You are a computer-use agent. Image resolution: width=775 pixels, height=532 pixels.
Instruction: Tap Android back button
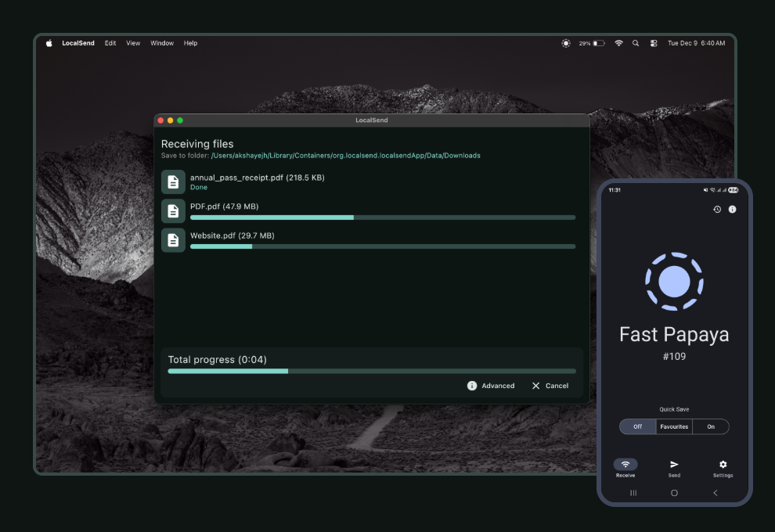[x=716, y=493]
